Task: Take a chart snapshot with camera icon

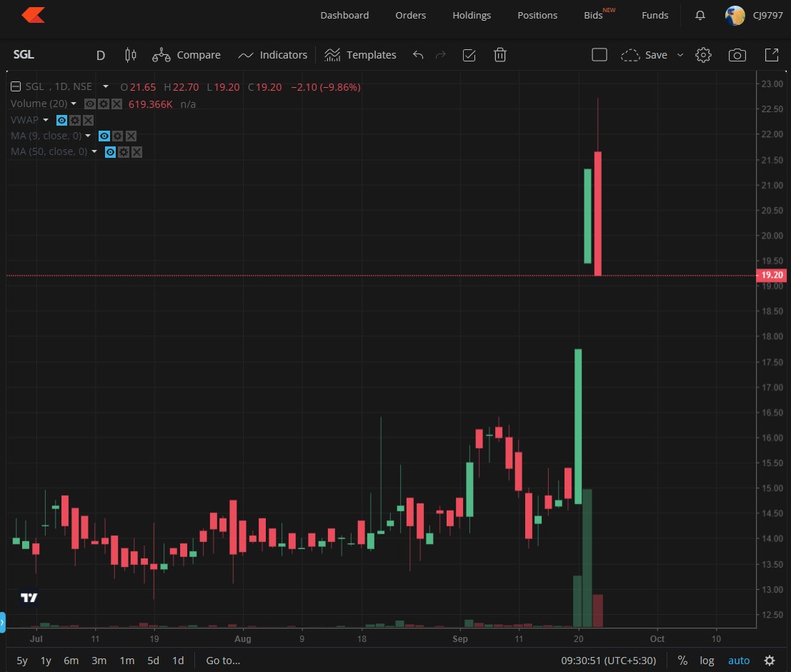Action: click(x=737, y=54)
